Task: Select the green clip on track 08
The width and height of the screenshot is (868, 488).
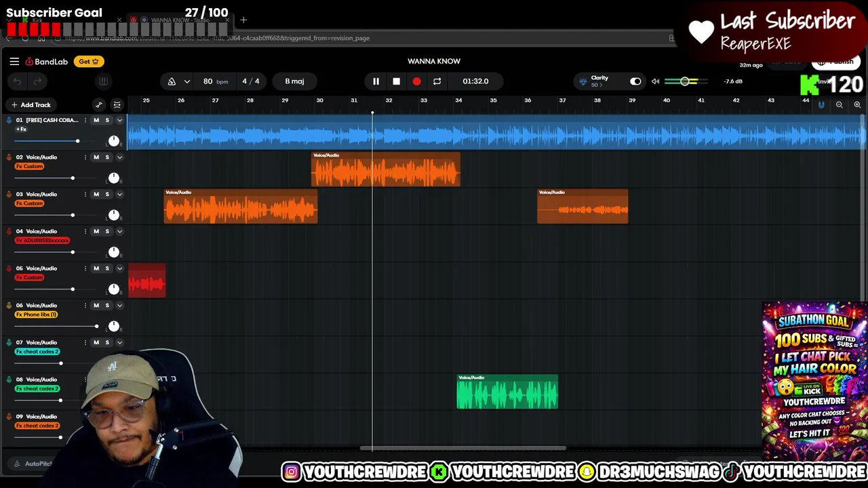Action: pyautogui.click(x=507, y=392)
